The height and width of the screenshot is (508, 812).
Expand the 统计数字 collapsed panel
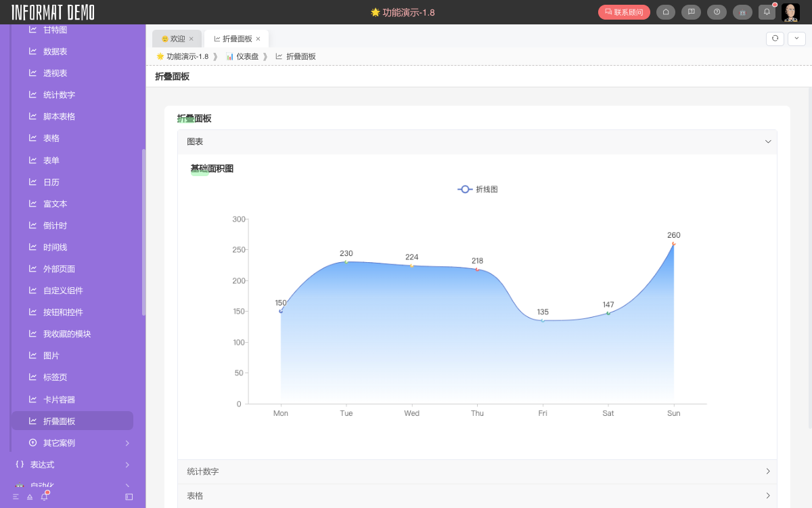[x=767, y=471]
